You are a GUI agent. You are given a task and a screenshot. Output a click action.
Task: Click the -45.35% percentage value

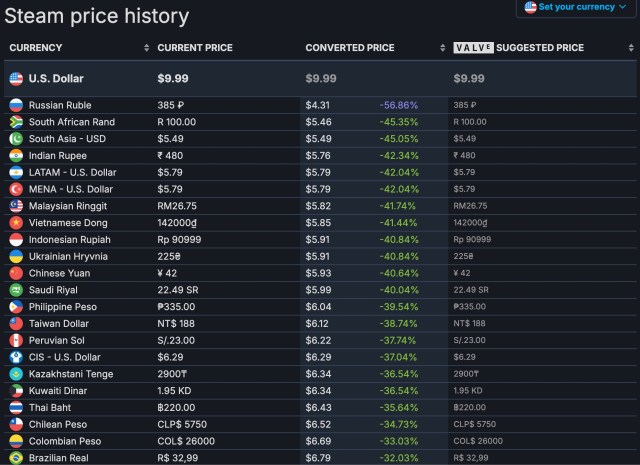[x=399, y=122]
